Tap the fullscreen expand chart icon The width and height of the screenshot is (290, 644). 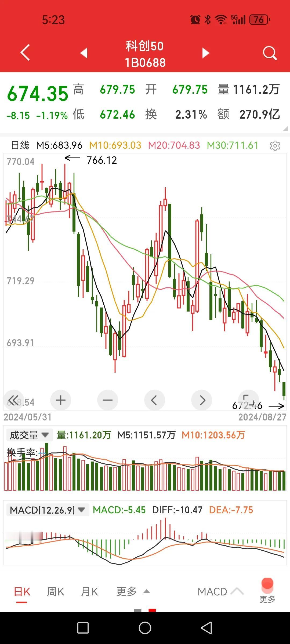pyautogui.click(x=249, y=400)
